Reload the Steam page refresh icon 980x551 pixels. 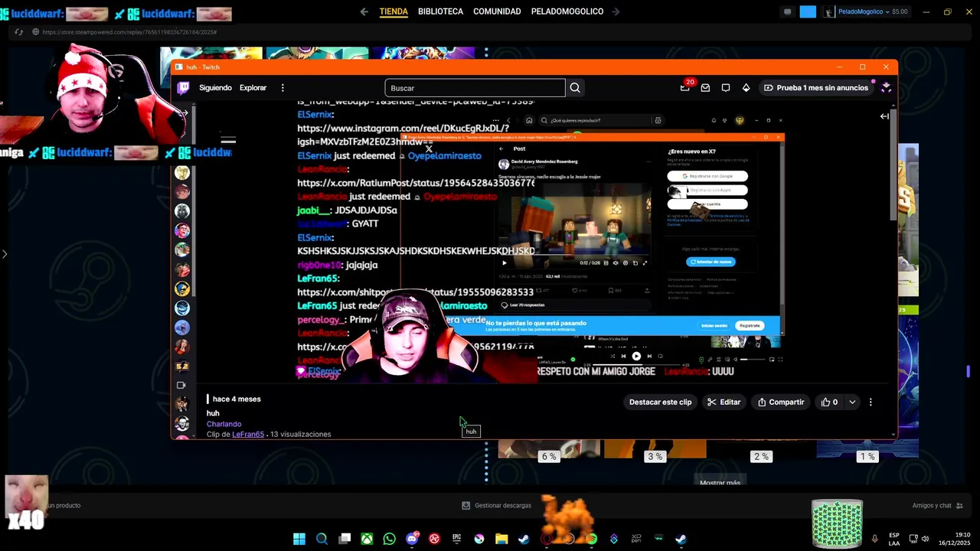coord(19,32)
